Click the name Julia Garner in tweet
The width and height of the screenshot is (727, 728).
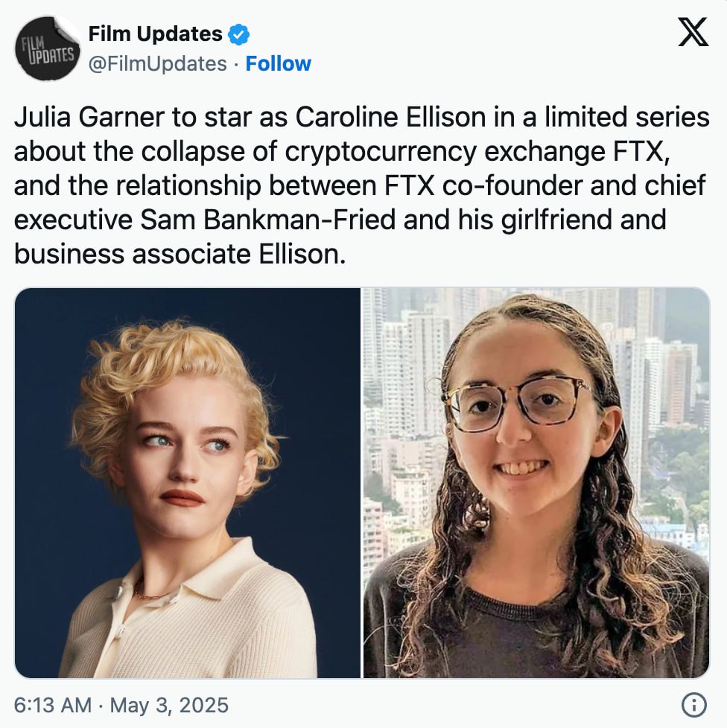pyautogui.click(x=89, y=117)
